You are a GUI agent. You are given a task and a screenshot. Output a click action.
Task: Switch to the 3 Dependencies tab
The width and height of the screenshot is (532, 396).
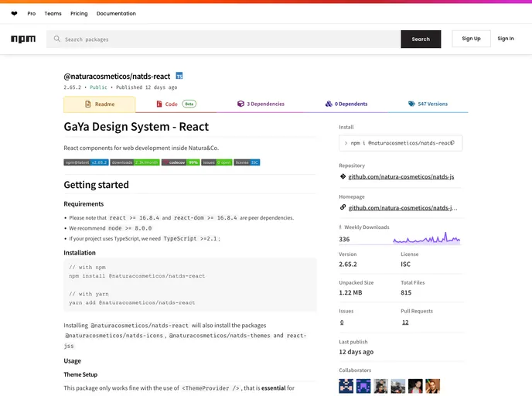(x=261, y=104)
